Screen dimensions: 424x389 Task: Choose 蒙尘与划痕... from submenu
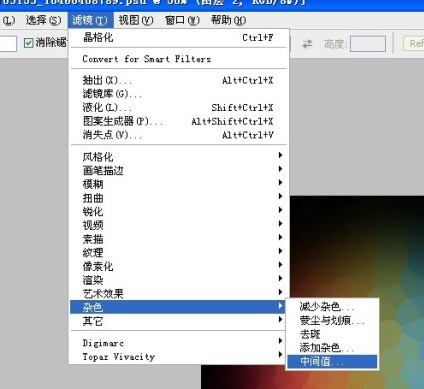tap(332, 320)
